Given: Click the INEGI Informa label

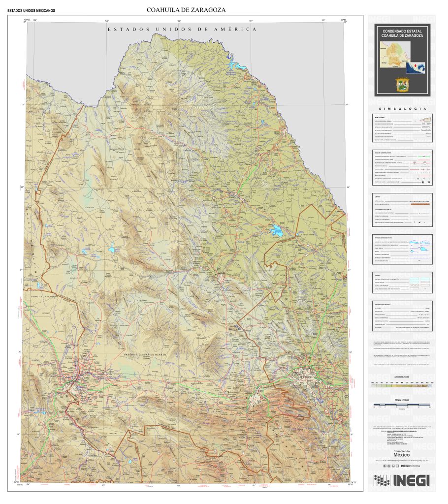Looking at the screenshot, I should coord(411,466).
